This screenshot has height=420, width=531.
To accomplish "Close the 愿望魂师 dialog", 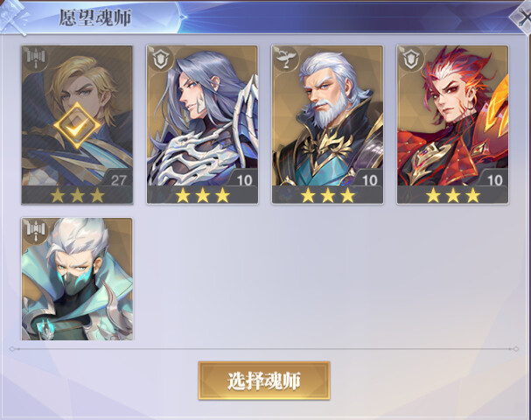I will pyautogui.click(x=523, y=17).
